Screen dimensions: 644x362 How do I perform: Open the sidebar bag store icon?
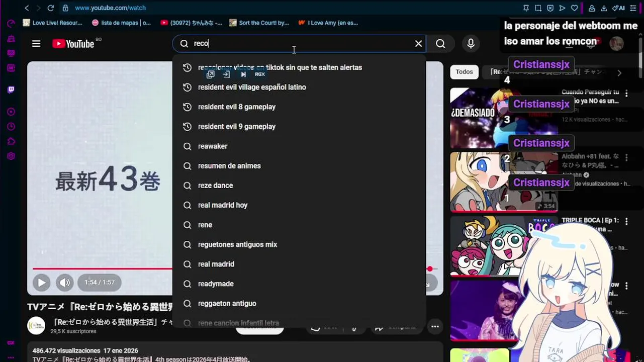(11, 39)
